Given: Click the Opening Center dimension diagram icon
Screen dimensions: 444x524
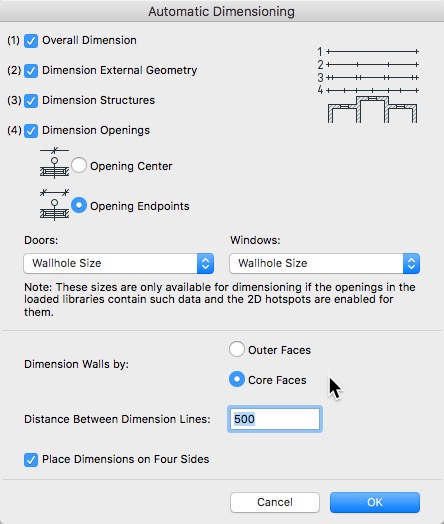Looking at the screenshot, I should coord(54,163).
